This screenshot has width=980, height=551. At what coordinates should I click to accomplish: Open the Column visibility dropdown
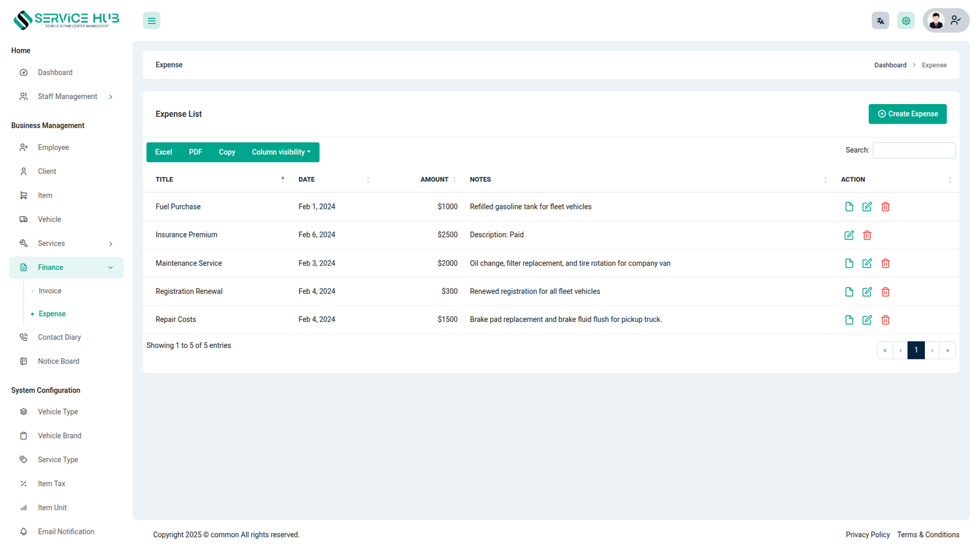(281, 152)
